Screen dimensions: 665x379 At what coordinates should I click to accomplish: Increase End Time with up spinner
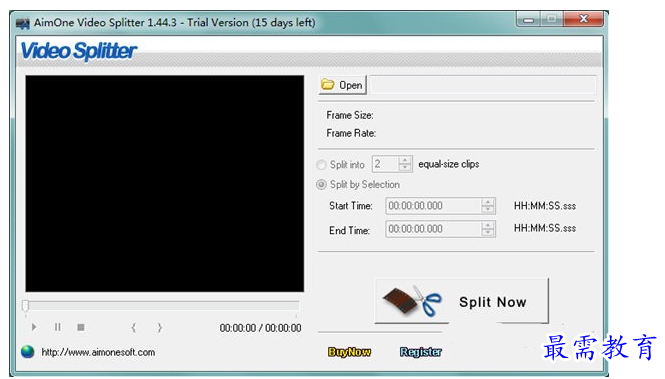[x=488, y=225]
